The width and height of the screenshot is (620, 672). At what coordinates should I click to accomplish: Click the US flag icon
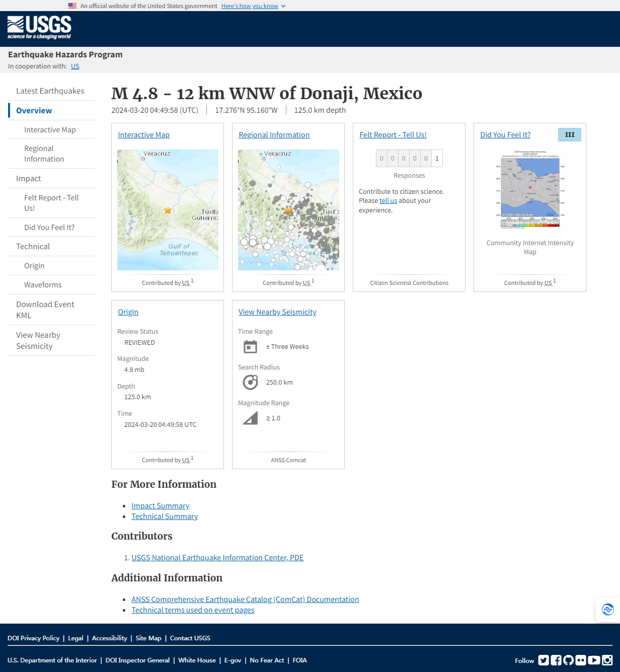(x=72, y=6)
